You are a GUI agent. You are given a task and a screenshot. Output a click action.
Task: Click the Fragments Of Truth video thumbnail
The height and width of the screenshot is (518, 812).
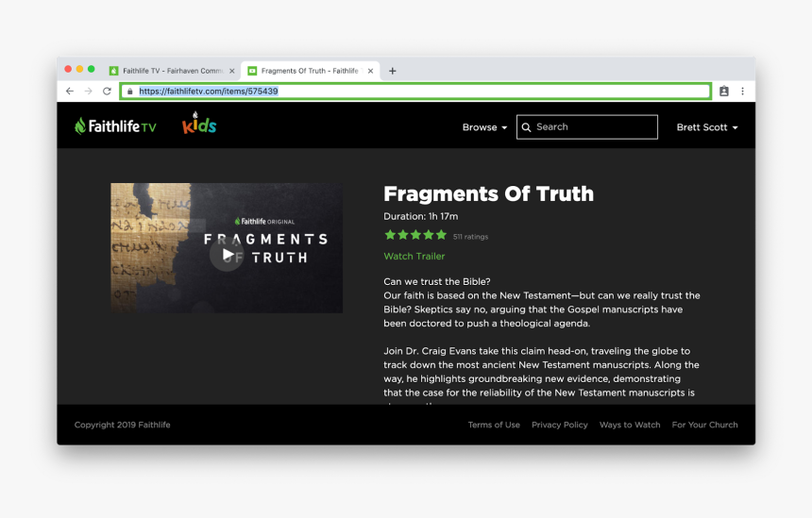pos(227,248)
